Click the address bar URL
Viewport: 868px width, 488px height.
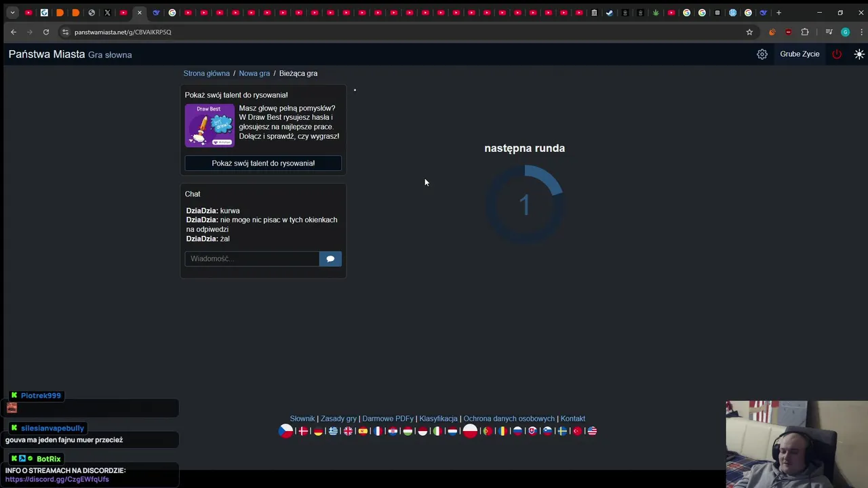click(x=123, y=32)
